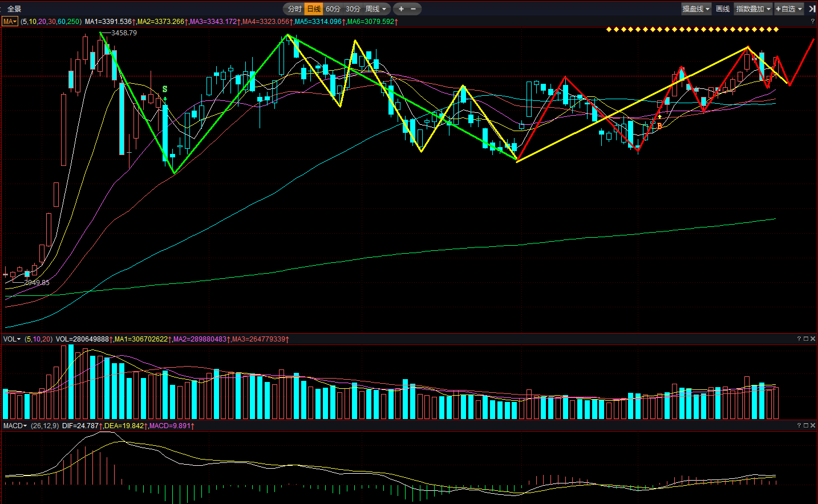Open the 指数叠加 overlay dropdown
Screen dimensions: 818x504
tap(753, 9)
